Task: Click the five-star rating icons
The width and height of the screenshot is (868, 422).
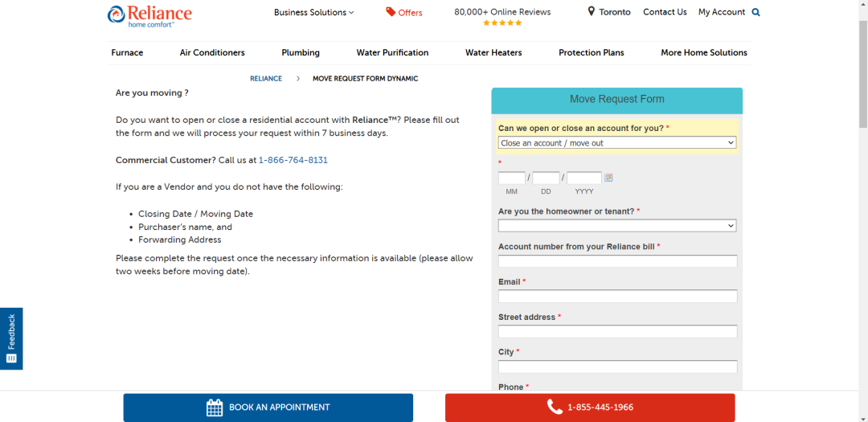Action: tap(502, 23)
